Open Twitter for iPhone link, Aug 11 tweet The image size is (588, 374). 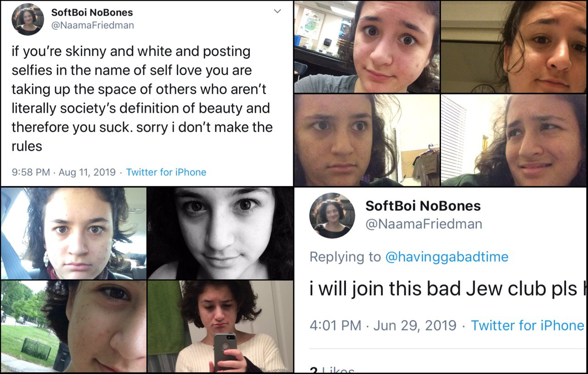166,172
